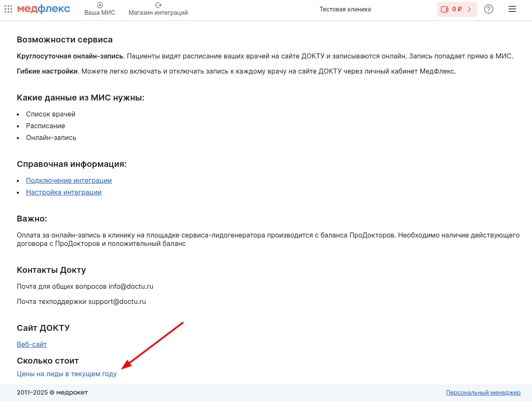The image size is (532, 401).
Task: Click the info@doctu.ru email text
Action: click(x=131, y=286)
